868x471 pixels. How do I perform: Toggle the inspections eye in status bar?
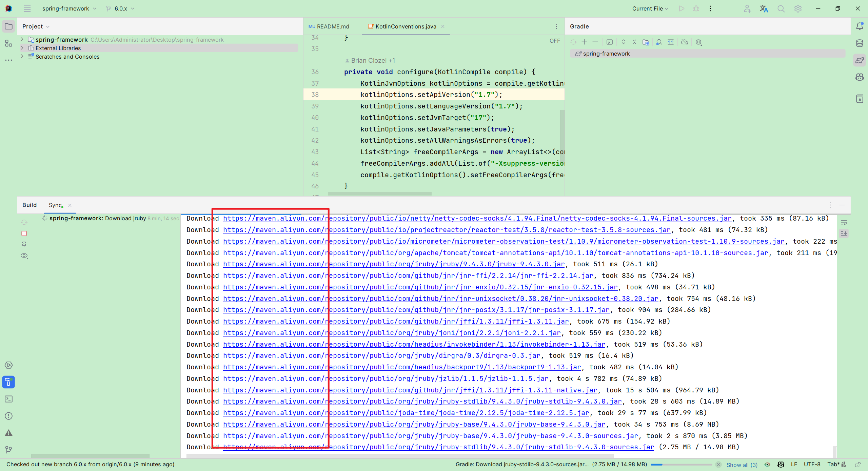767,465
